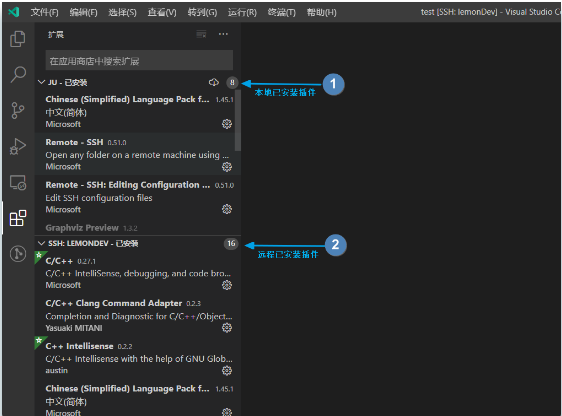The width and height of the screenshot is (562, 416).
Task: Open the 选择(S) menu
Action: [x=123, y=13]
